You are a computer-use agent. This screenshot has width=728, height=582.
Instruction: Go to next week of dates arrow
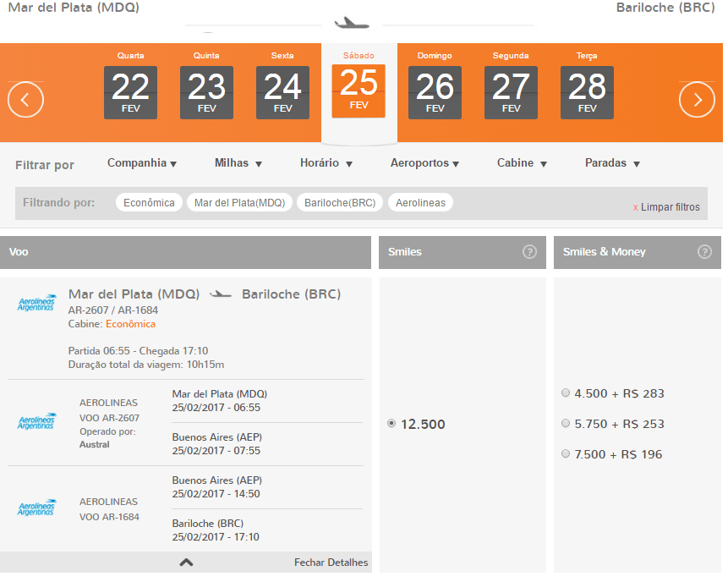pos(697,100)
